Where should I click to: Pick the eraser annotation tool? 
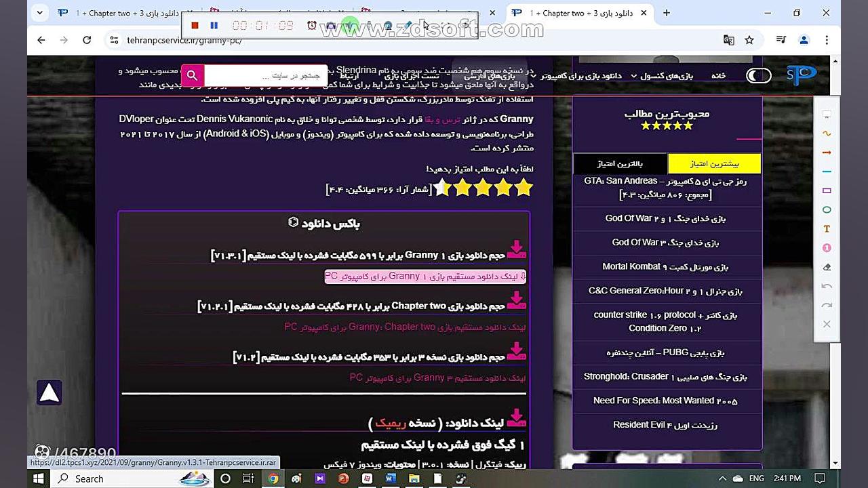click(826, 266)
